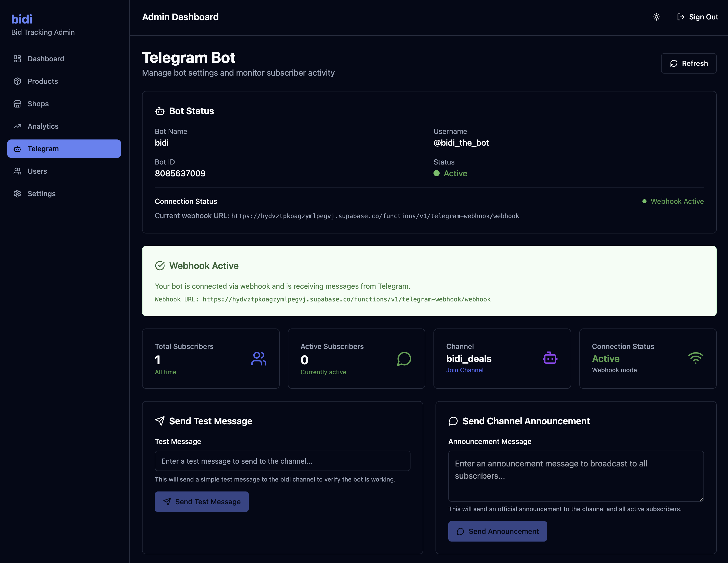Focus the Test Message input field
Viewport: 728px width, 563px height.
[x=282, y=461]
